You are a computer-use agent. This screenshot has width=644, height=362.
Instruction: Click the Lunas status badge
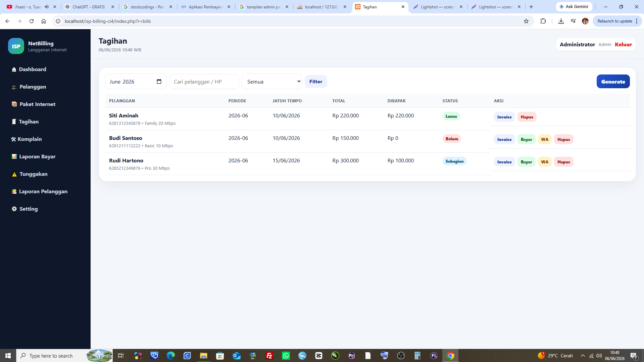(451, 116)
